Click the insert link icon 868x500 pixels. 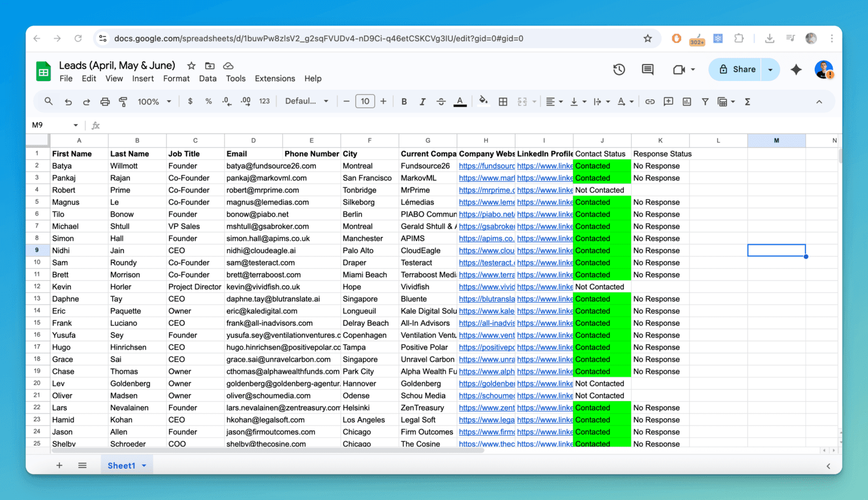tap(650, 102)
